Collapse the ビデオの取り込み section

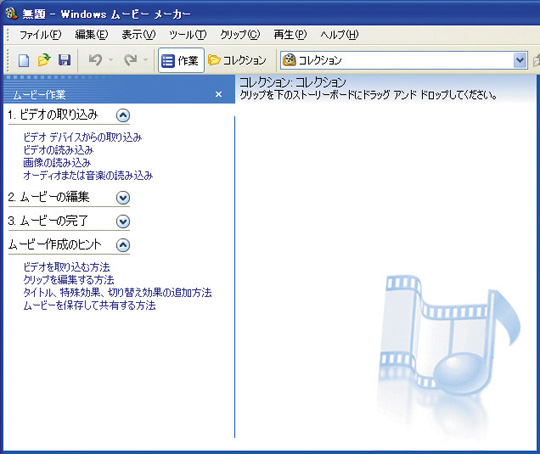point(123,115)
